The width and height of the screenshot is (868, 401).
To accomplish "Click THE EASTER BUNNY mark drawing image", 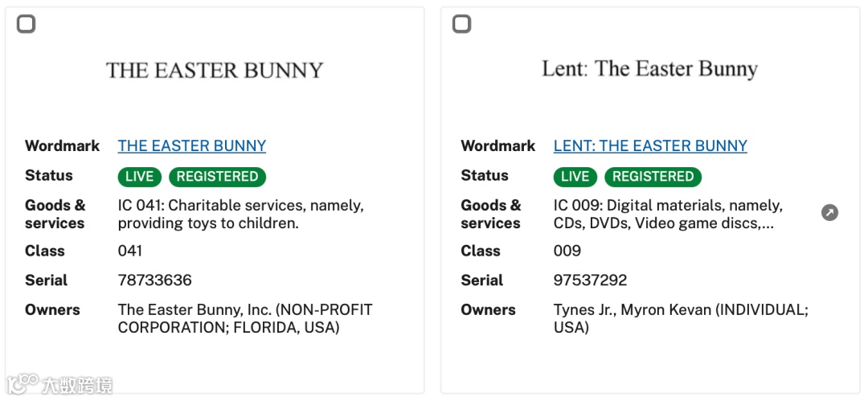I will (x=215, y=71).
